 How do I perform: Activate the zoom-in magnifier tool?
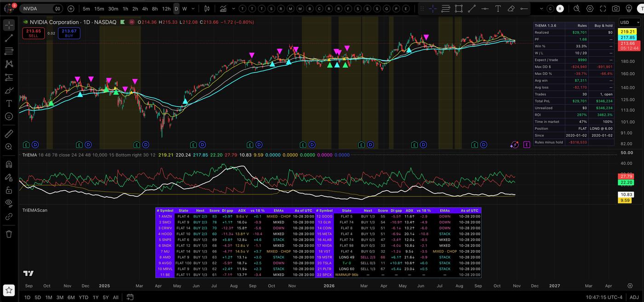coord(9,147)
